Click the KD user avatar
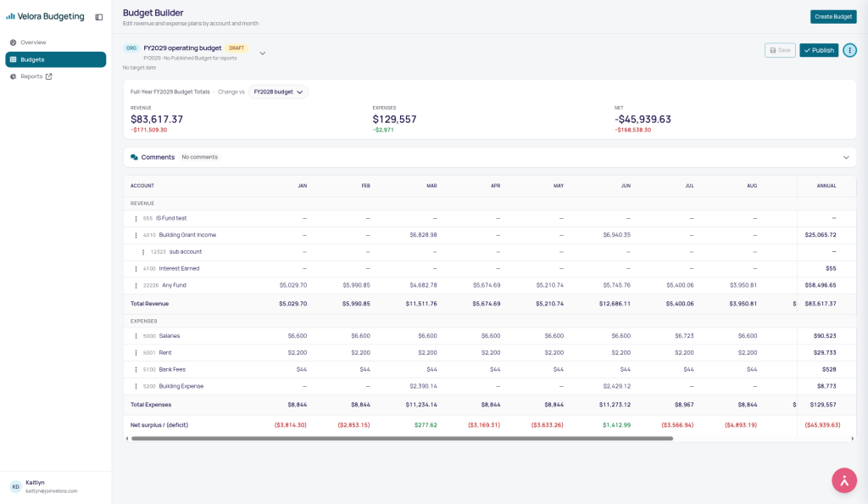 [x=15, y=487]
